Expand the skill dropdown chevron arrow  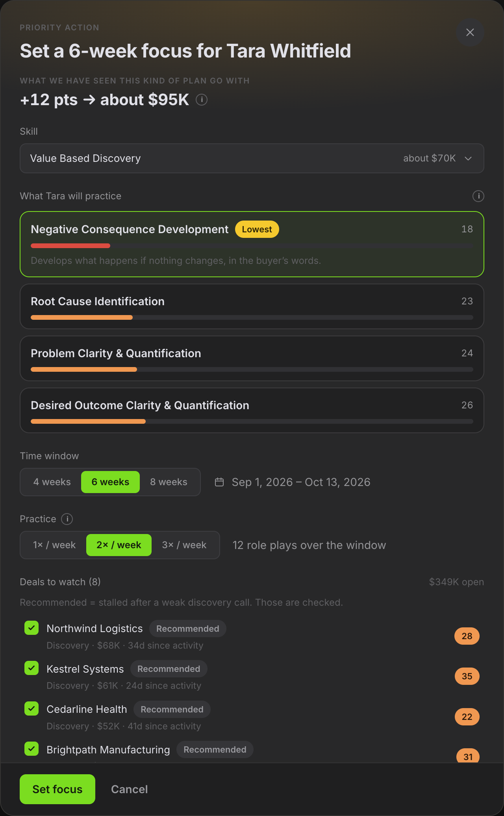(468, 158)
